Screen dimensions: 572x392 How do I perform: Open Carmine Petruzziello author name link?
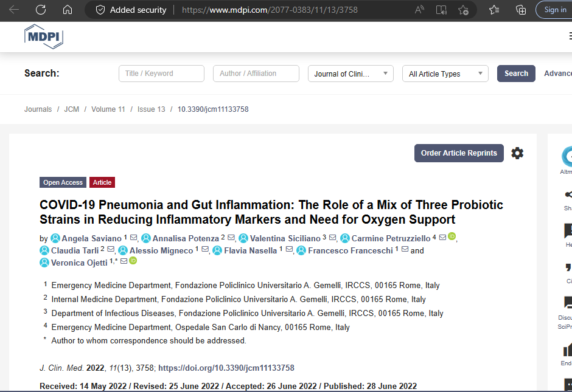click(x=391, y=239)
